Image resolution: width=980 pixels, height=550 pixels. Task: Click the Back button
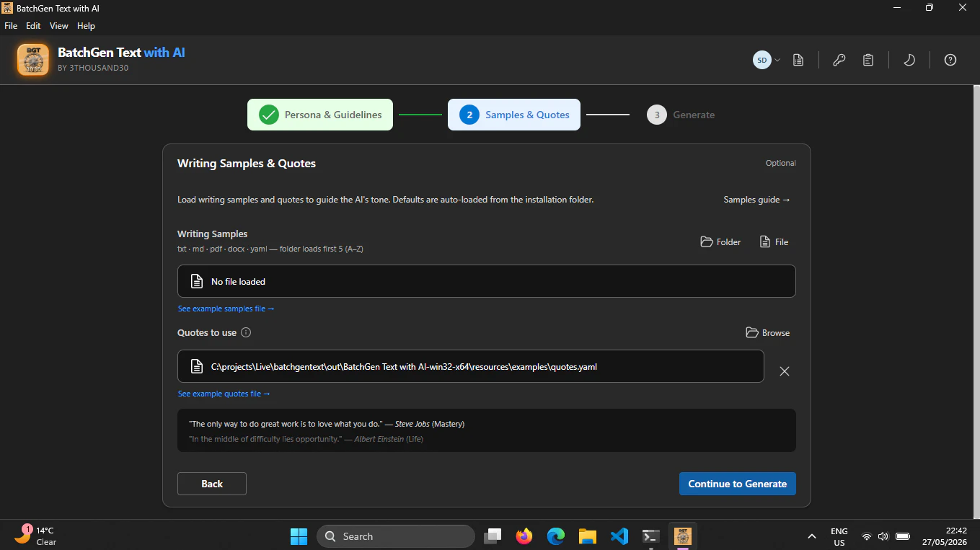[212, 484]
